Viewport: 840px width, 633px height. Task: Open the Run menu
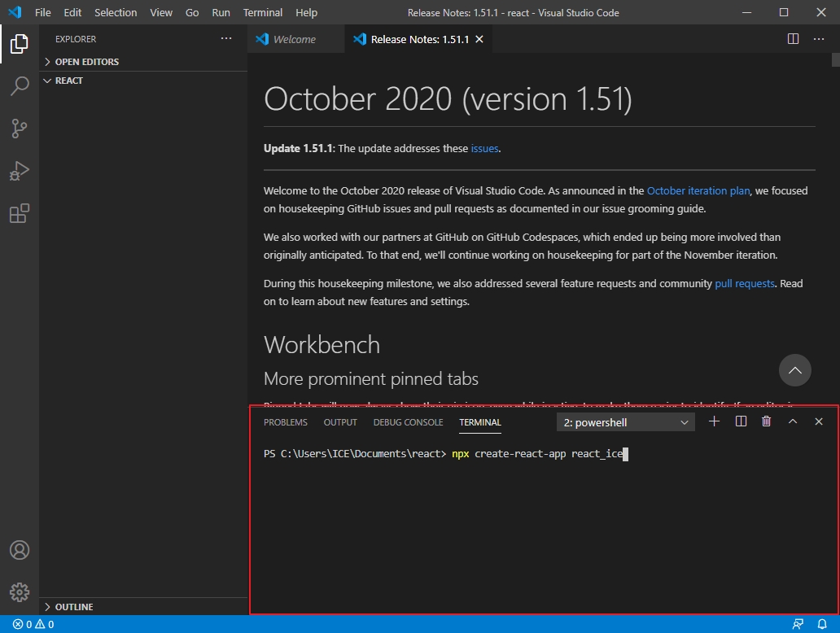[221, 12]
